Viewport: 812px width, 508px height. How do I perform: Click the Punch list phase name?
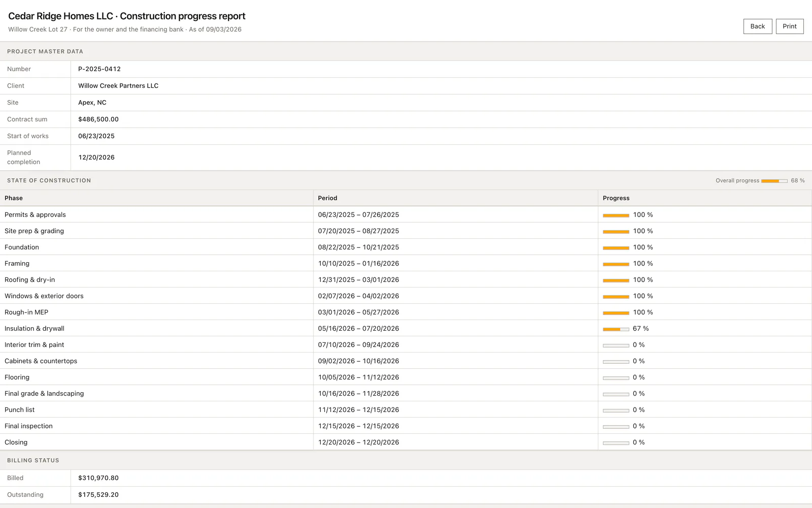[x=20, y=410]
